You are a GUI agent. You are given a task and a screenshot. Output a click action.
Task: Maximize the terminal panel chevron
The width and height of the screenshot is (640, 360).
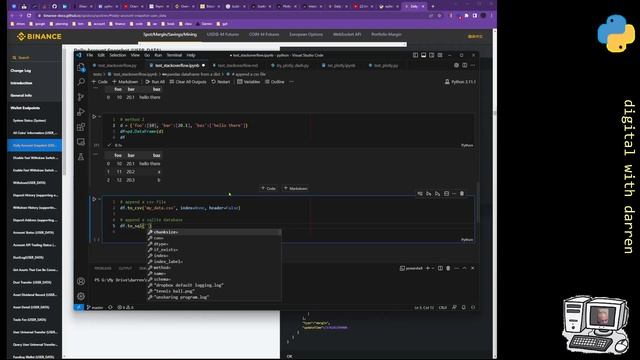[464, 268]
